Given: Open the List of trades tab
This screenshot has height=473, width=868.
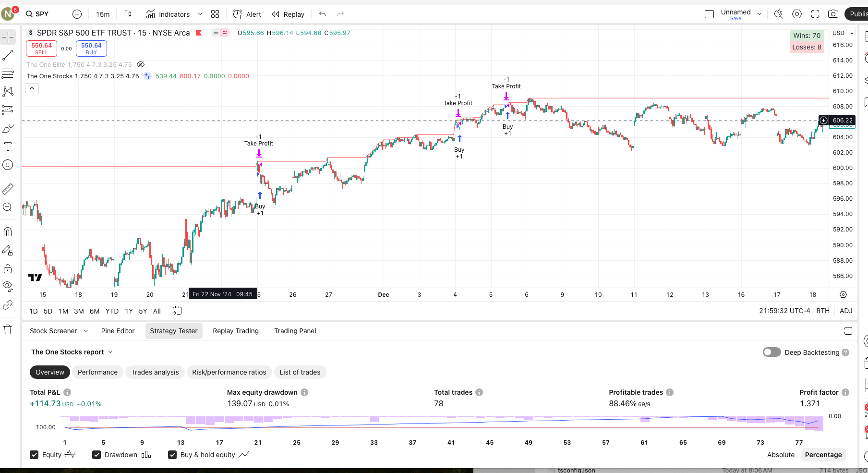Looking at the screenshot, I should (x=300, y=372).
